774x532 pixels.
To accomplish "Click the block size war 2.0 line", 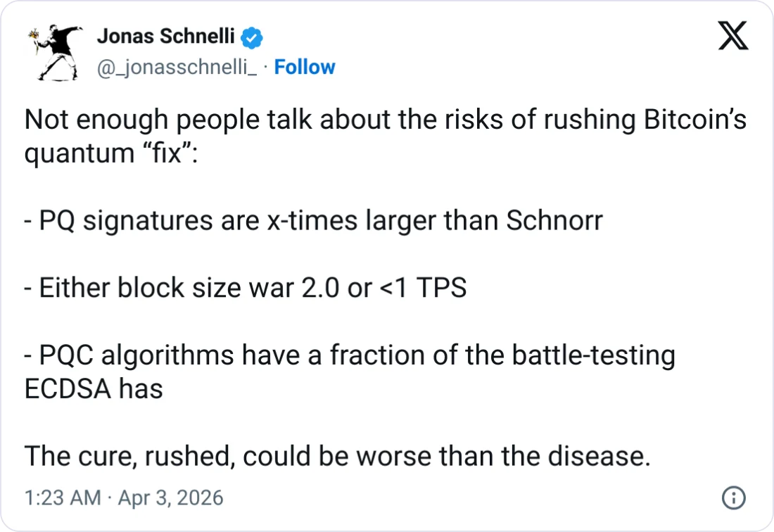I will point(245,289).
